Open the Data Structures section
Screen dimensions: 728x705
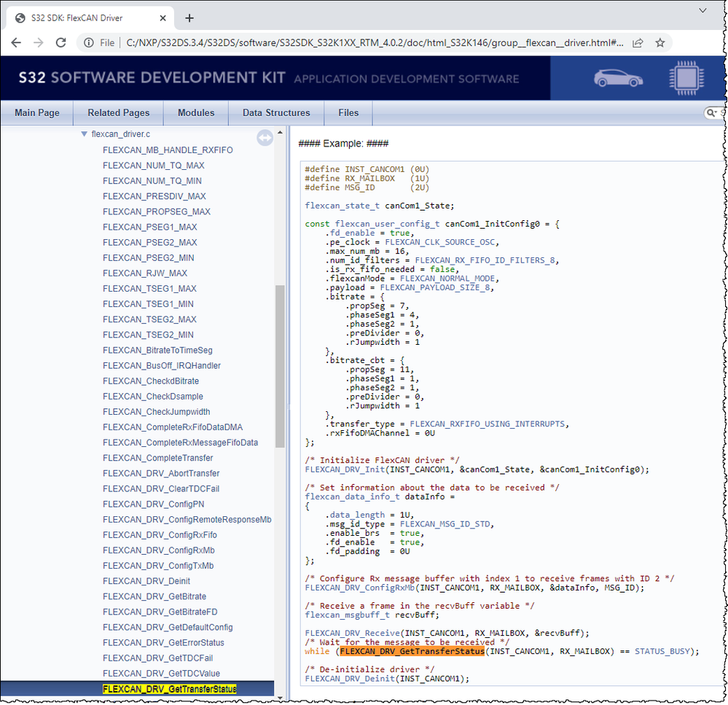click(275, 113)
